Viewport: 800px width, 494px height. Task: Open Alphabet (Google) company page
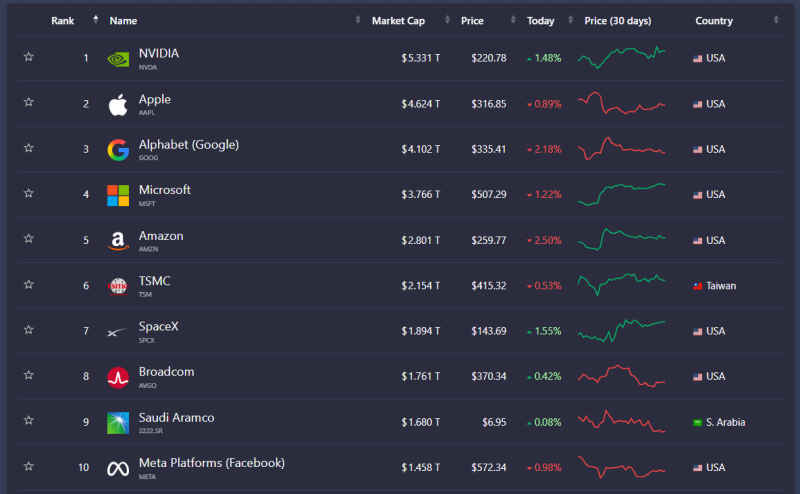pyautogui.click(x=189, y=145)
